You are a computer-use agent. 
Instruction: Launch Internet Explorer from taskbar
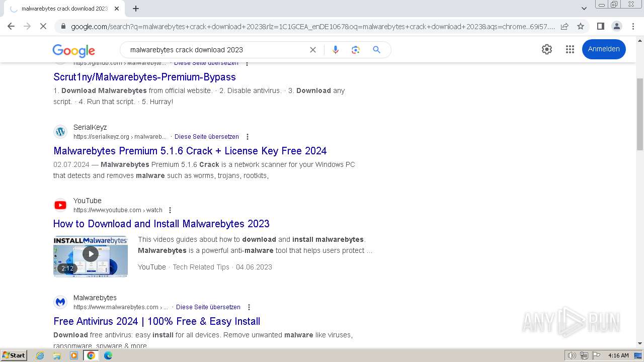[40, 355]
